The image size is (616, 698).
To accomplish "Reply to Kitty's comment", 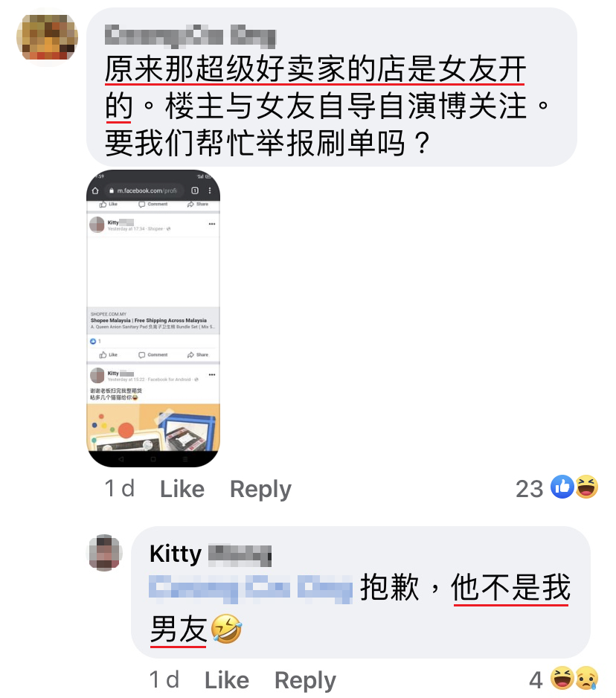I will (x=305, y=681).
